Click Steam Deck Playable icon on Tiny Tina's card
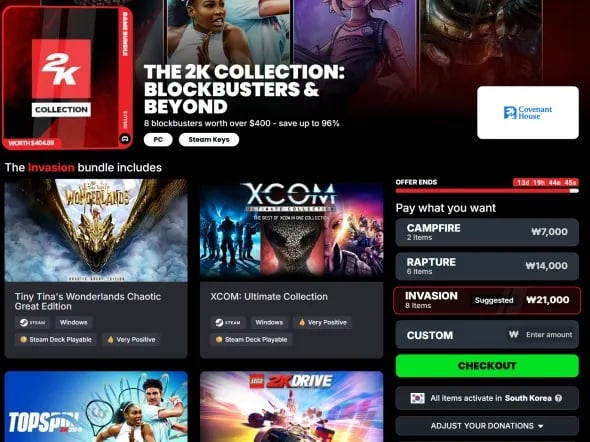590x442 pixels. pyautogui.click(x=23, y=339)
